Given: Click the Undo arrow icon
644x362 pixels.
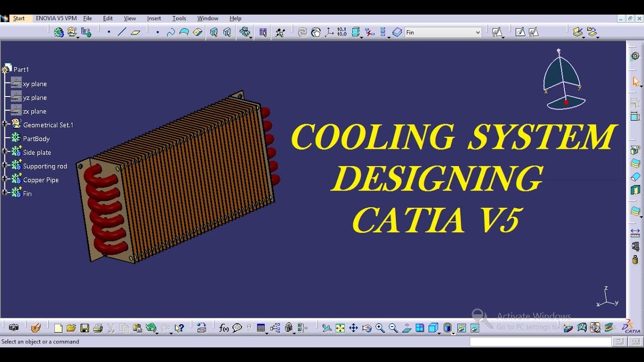Looking at the screenshot, I should (x=151, y=328).
